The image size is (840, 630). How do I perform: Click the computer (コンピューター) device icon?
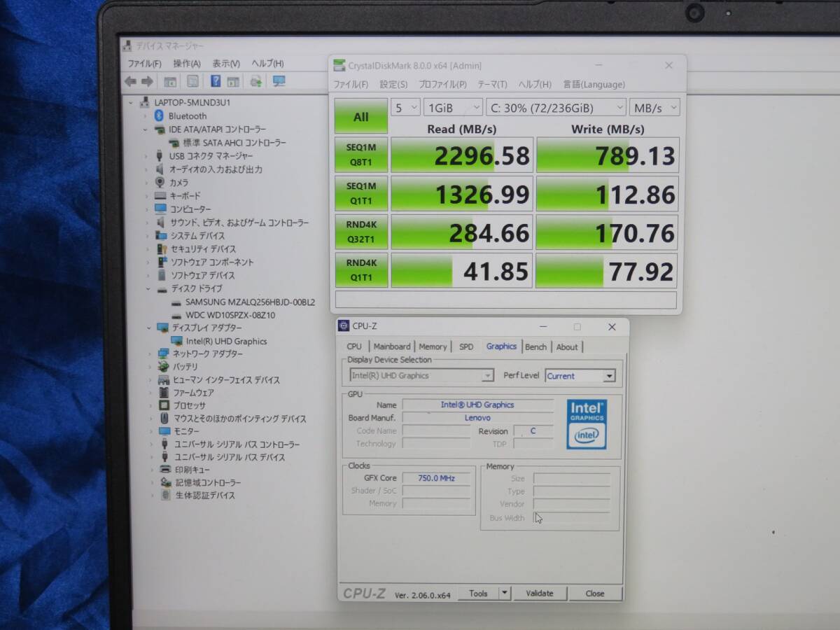(160, 209)
